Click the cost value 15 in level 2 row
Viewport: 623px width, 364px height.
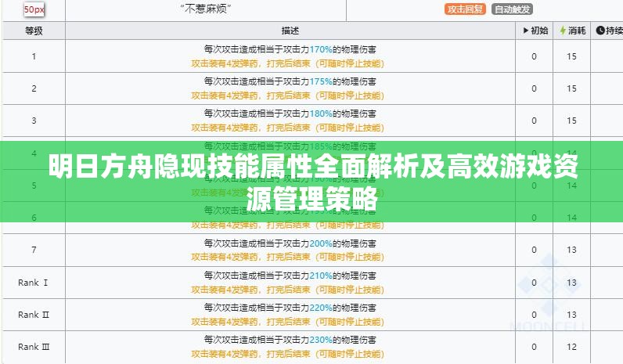tap(571, 88)
